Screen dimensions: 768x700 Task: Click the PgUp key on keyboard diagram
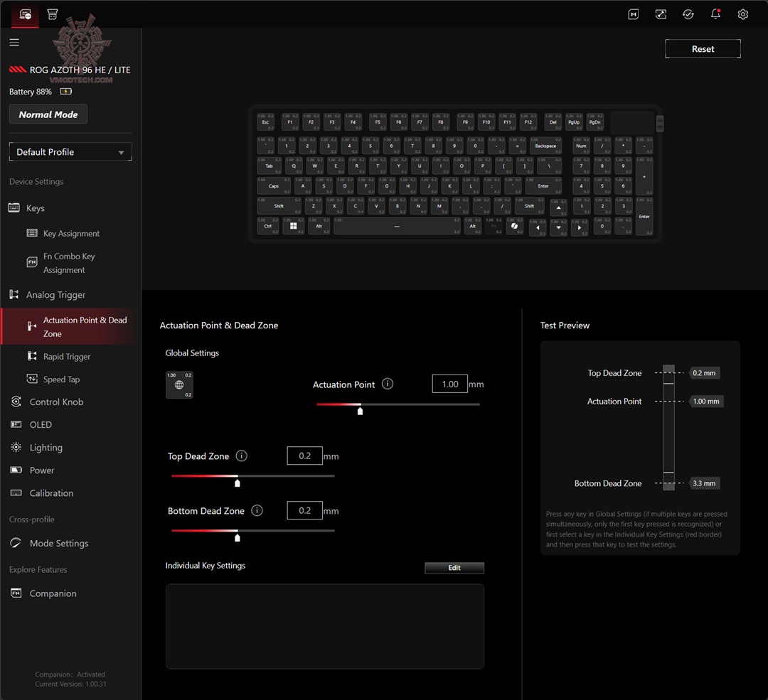pos(574,122)
